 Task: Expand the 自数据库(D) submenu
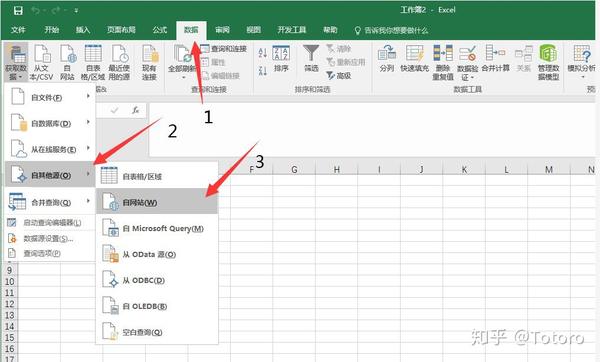point(50,123)
